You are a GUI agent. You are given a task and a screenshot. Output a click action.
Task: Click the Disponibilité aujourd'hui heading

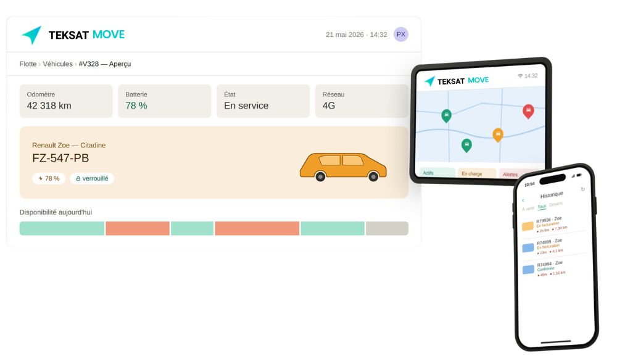pos(56,212)
